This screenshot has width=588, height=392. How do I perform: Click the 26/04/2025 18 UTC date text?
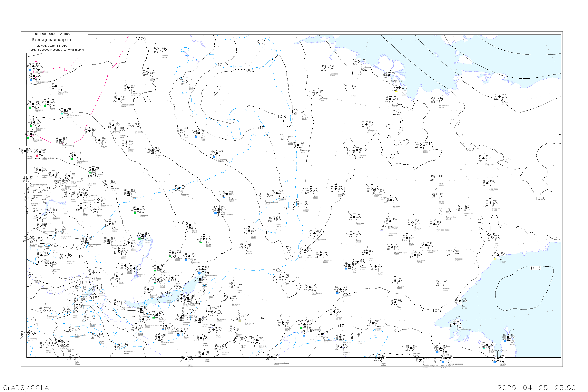pos(52,46)
